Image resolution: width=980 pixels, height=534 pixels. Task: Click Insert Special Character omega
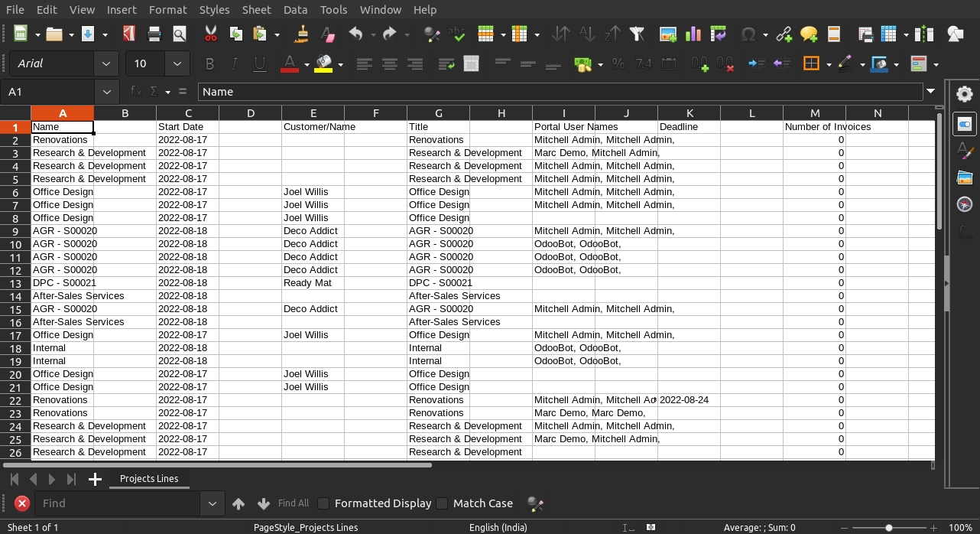(x=749, y=34)
